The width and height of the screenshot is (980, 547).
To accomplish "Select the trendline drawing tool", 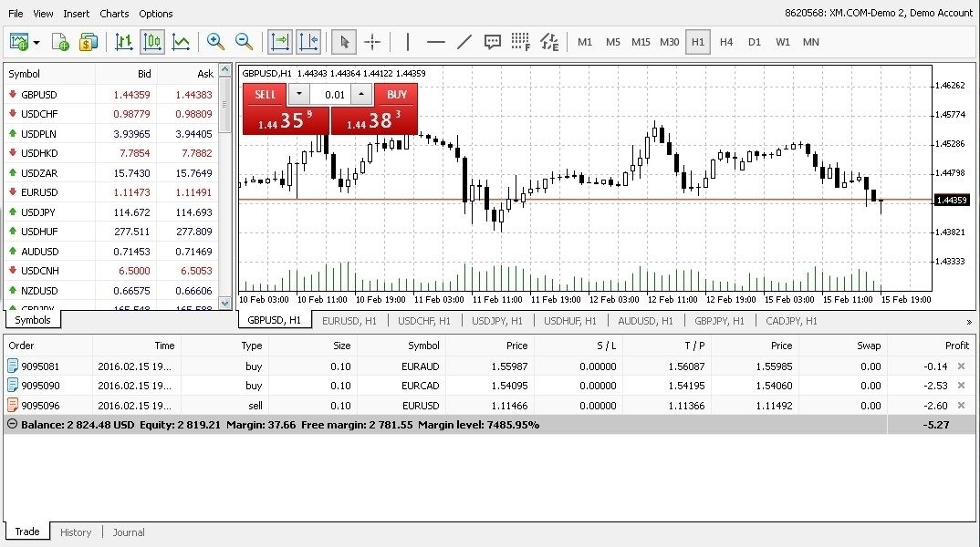I will coord(464,42).
